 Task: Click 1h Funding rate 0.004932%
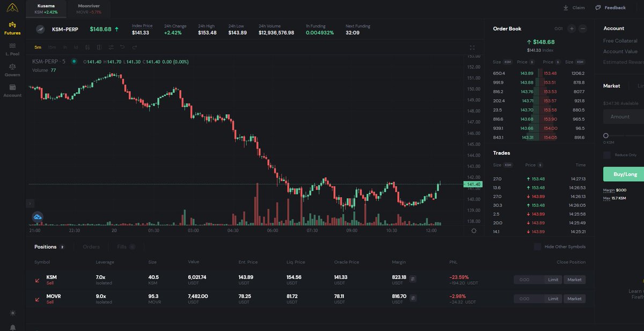(x=320, y=33)
